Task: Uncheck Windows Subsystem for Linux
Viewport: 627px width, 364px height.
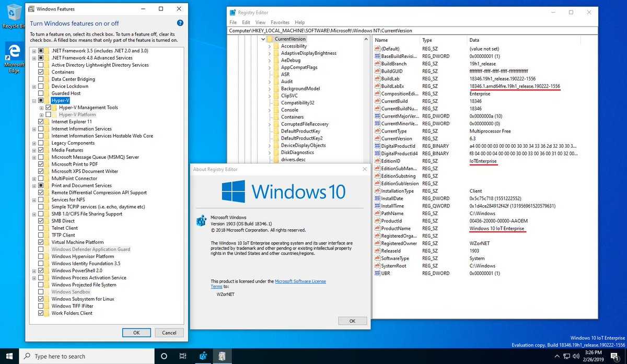Action: point(41,299)
